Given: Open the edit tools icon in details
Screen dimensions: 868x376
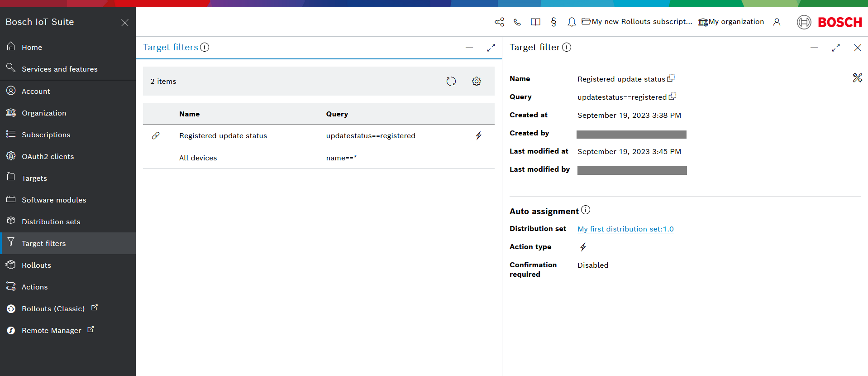Looking at the screenshot, I should coord(857,78).
